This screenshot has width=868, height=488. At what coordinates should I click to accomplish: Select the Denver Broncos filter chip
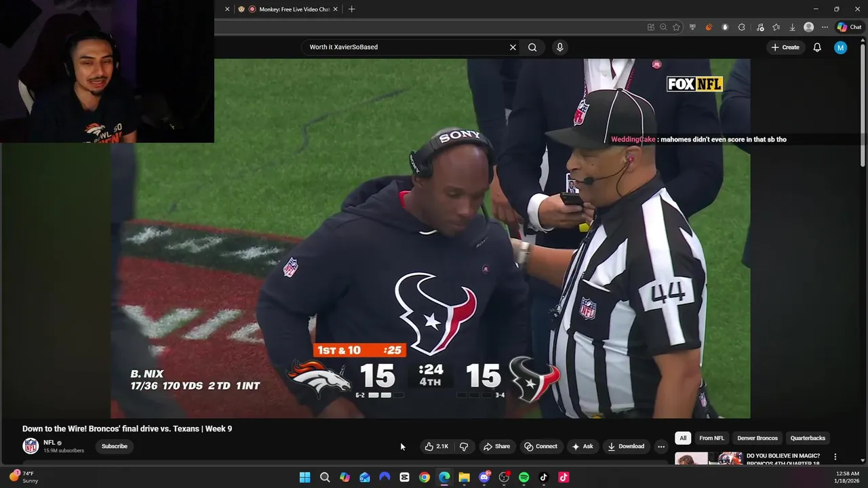pyautogui.click(x=757, y=438)
